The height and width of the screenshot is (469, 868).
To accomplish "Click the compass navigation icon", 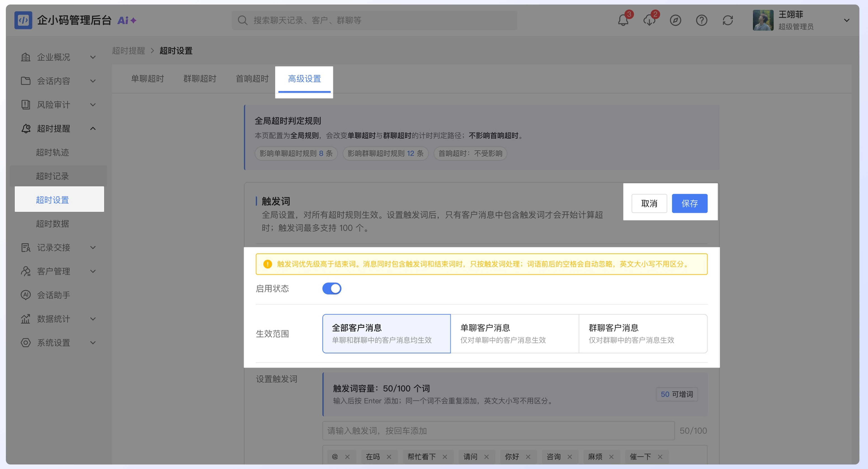I will (x=675, y=20).
